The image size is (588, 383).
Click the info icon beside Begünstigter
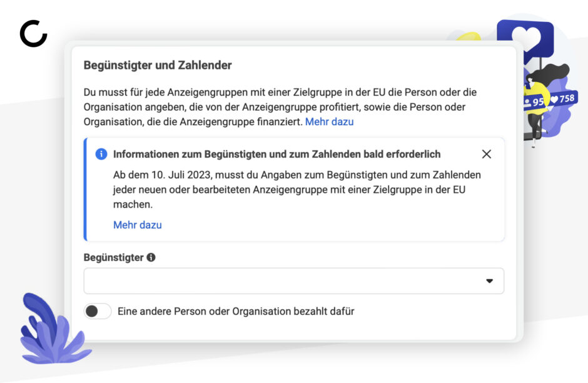click(x=151, y=257)
